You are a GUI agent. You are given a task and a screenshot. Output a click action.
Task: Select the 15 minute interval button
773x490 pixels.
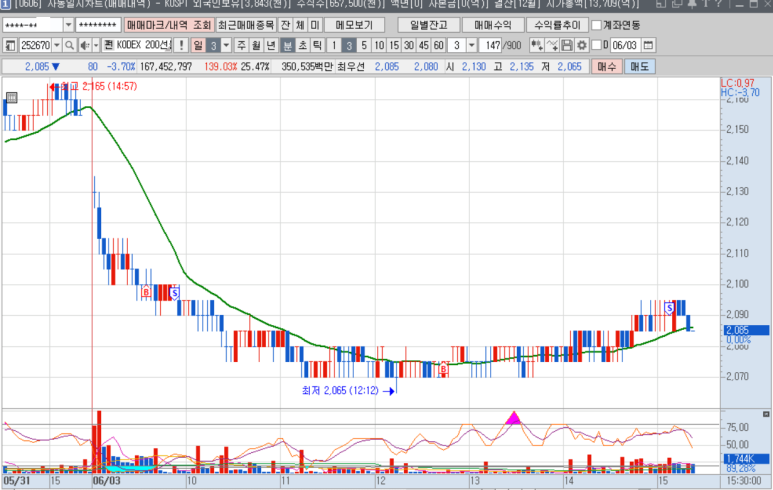[x=394, y=45]
